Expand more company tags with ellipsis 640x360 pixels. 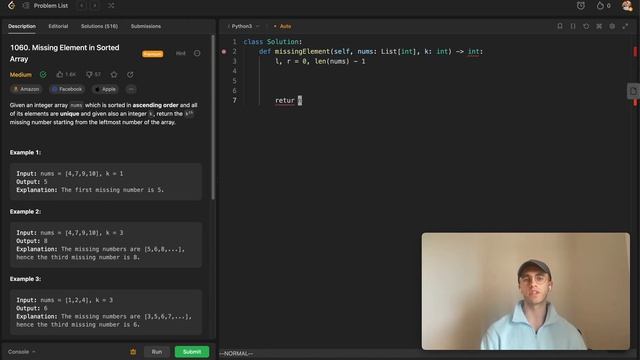point(131,89)
